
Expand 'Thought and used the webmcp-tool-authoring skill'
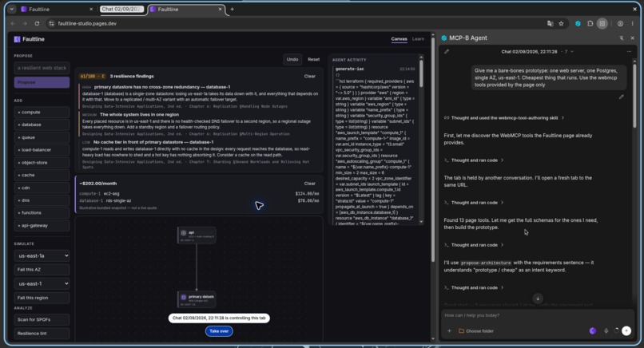click(x=504, y=118)
